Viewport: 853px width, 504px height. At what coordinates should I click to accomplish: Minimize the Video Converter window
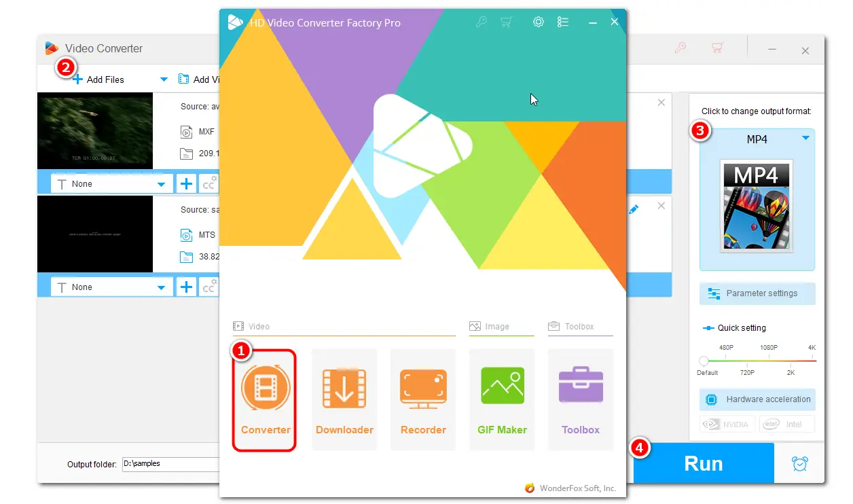coord(772,50)
